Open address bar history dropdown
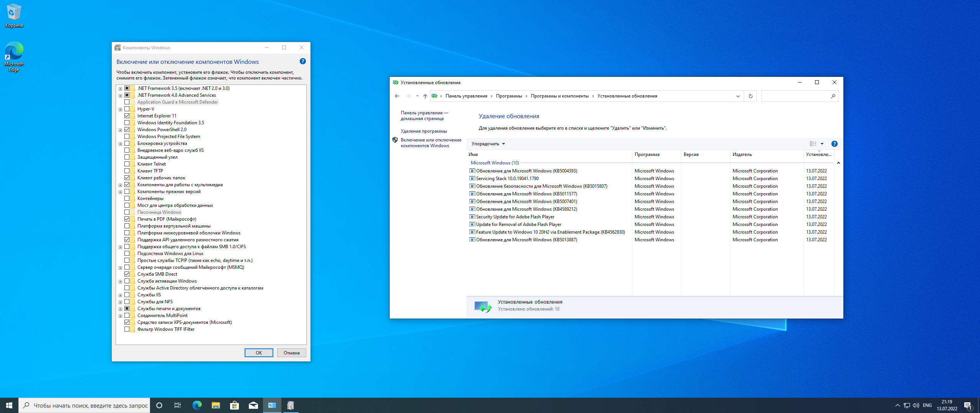 click(x=738, y=96)
